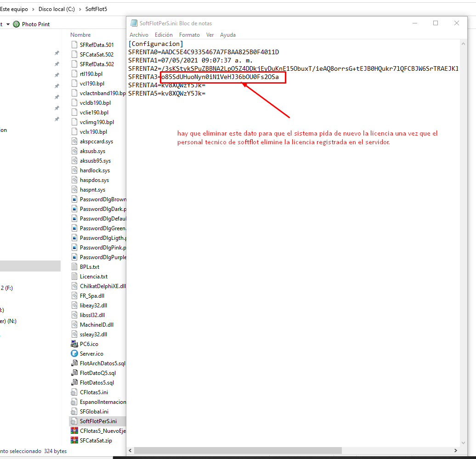
Task: Select the SFCataSat.zip archive icon
Action: click(74, 441)
